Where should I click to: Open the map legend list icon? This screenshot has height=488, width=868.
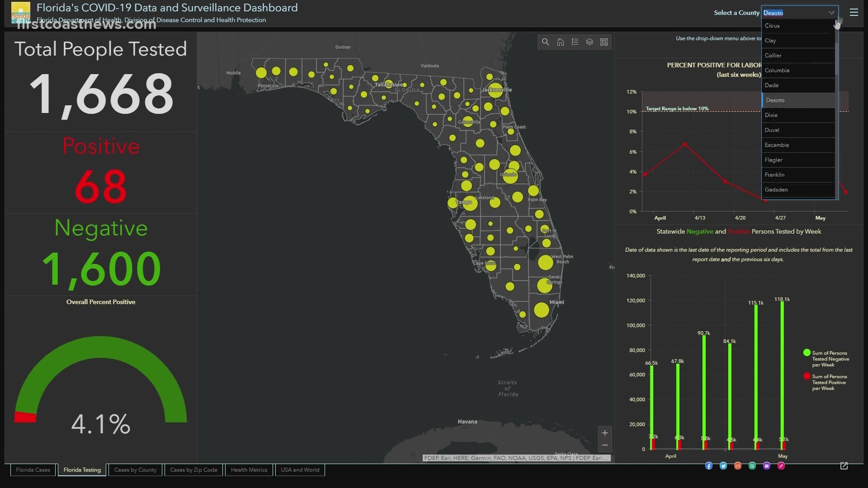pyautogui.click(x=575, y=42)
